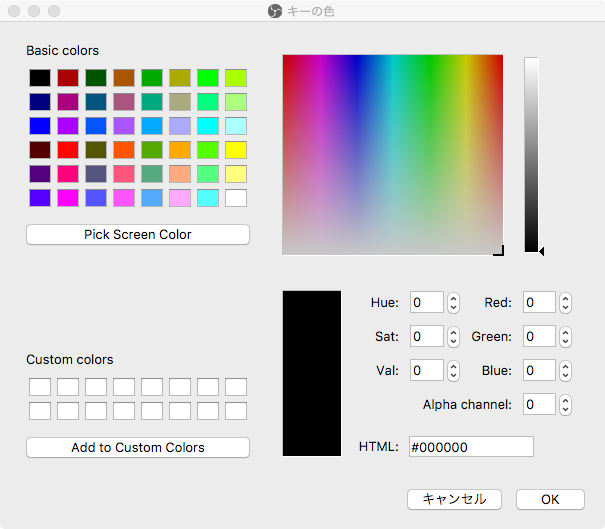Decrease the Sat stepper value
605x529 pixels.
453,341
